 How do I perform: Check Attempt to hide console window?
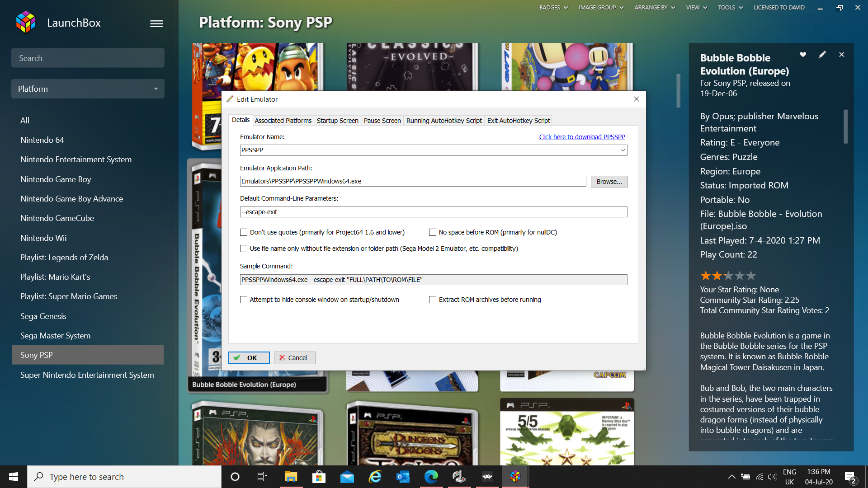244,300
